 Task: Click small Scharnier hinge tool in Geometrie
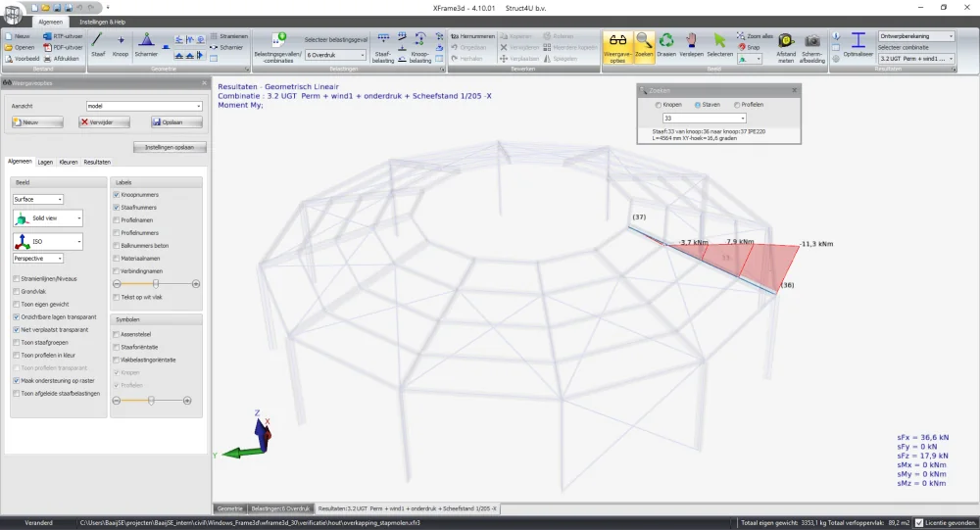point(226,47)
